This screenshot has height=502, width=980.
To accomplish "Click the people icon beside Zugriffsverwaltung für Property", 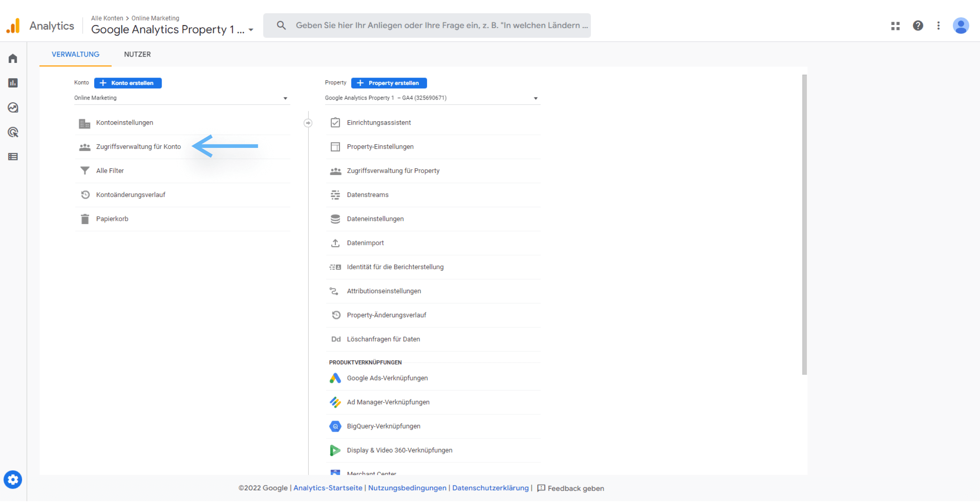I will (x=335, y=171).
